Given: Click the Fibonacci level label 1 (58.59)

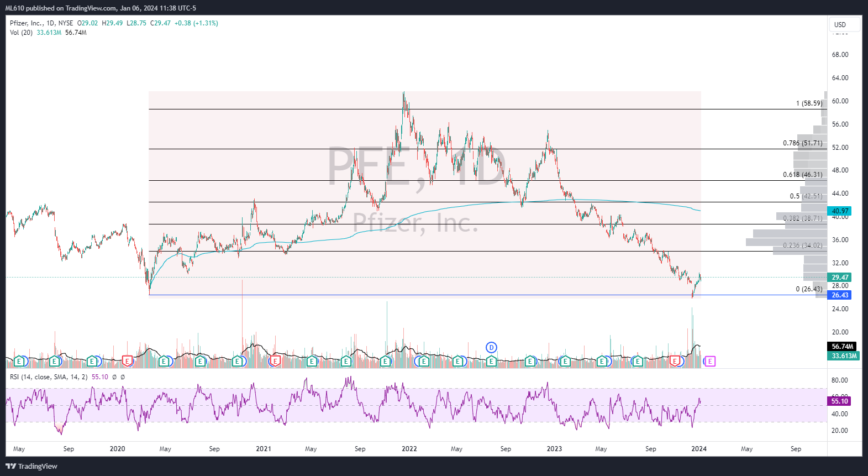Looking at the screenshot, I should [809, 103].
